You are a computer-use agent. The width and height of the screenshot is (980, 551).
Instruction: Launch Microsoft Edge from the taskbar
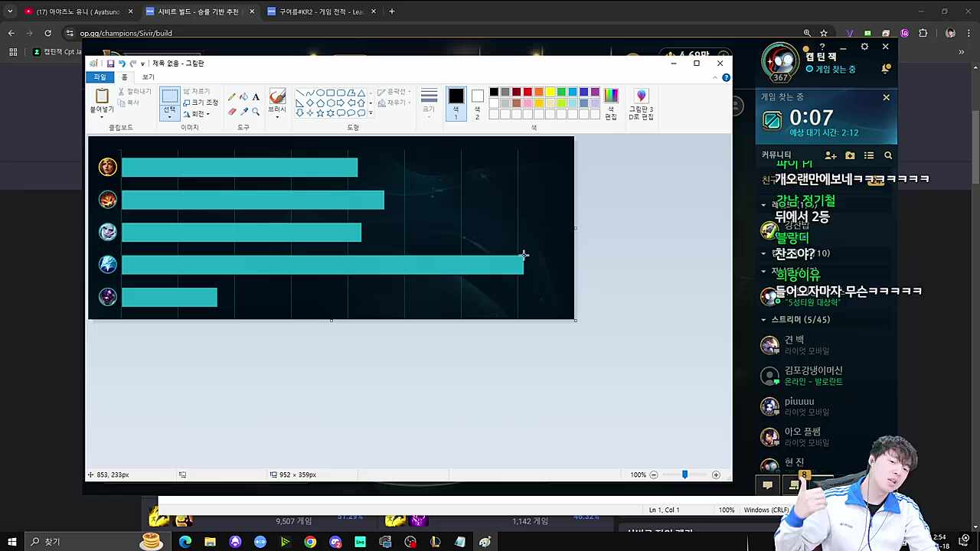click(x=185, y=542)
